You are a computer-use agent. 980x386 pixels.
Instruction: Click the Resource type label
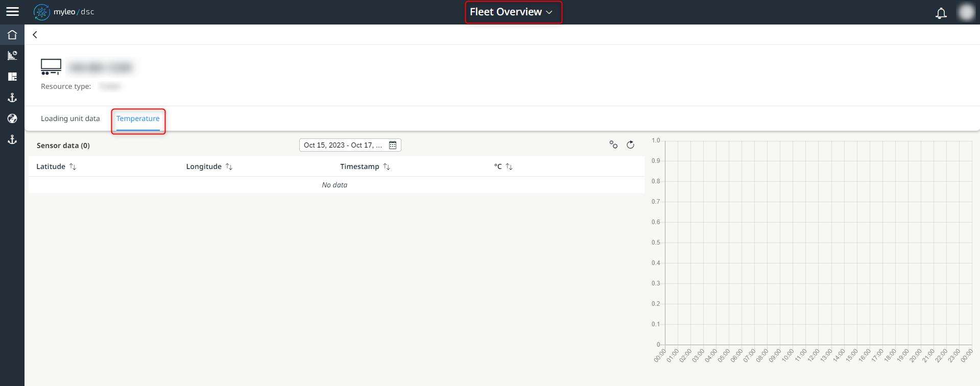click(66, 86)
